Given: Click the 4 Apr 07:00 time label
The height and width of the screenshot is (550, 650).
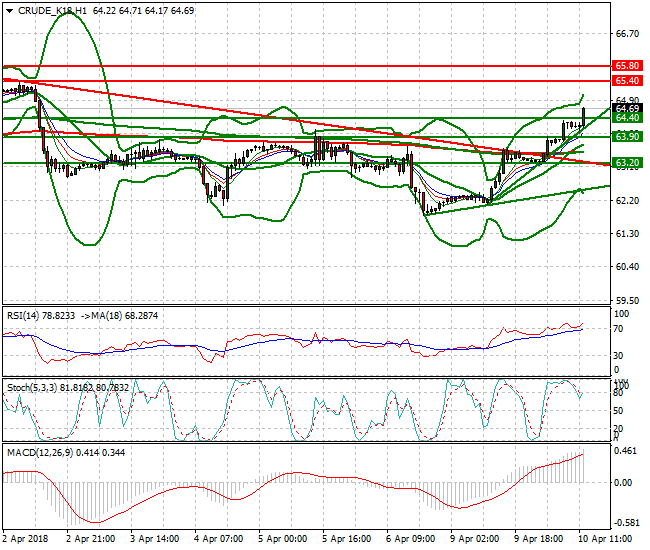Looking at the screenshot, I should click(218, 539).
